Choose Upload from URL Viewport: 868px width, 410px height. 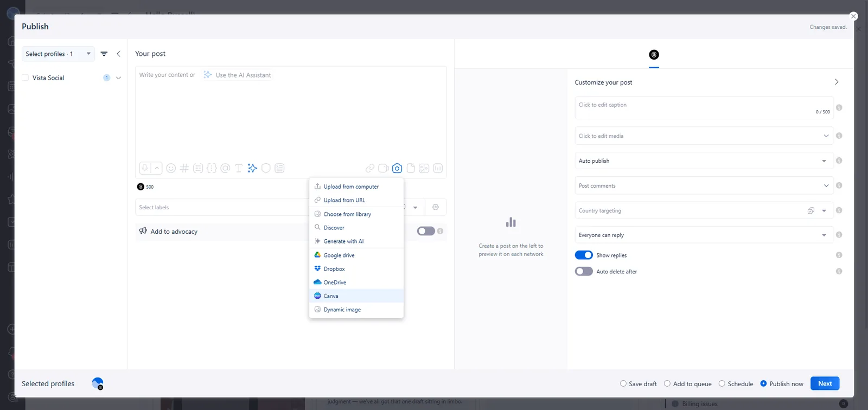coord(356,200)
